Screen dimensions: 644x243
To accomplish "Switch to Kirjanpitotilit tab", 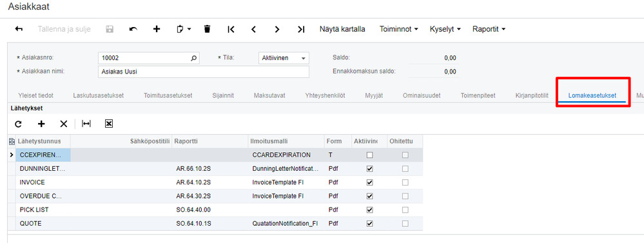I will click(x=532, y=95).
